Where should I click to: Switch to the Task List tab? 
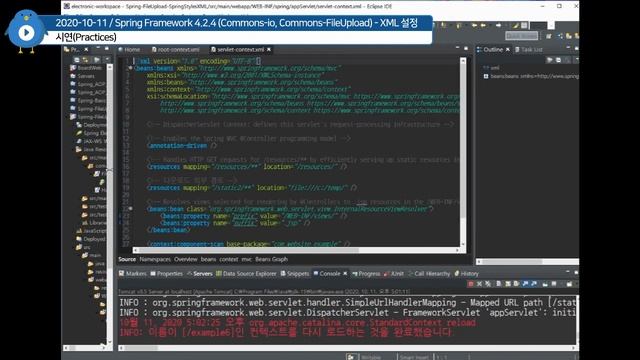pyautogui.click(x=529, y=49)
